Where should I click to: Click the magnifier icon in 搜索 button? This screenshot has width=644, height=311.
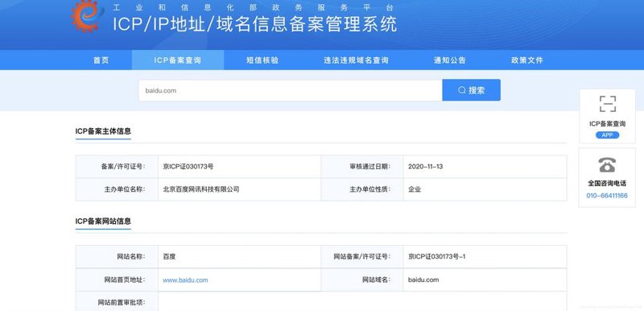click(461, 90)
